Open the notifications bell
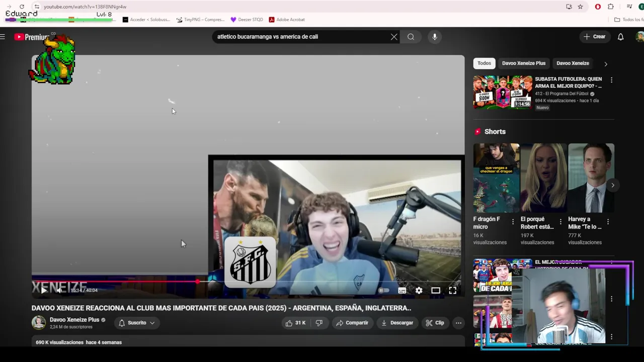Viewport: 644px width, 362px height. 621,37
